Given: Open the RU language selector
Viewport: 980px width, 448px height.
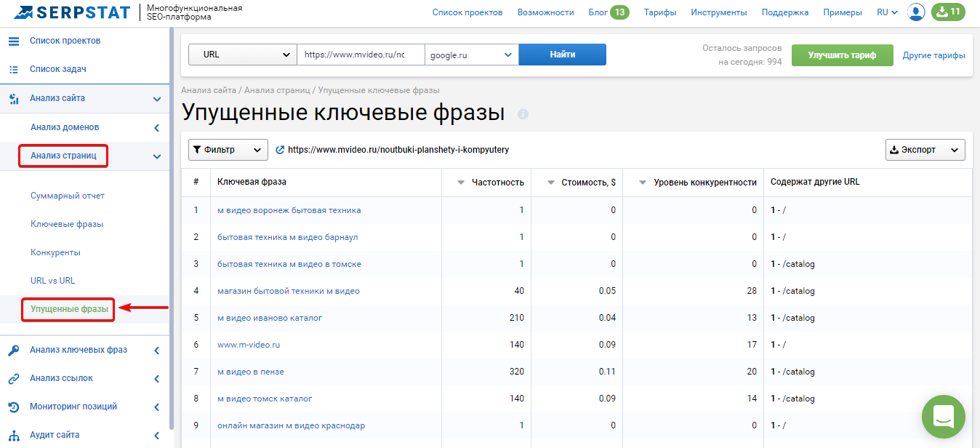Looking at the screenshot, I should click(887, 12).
